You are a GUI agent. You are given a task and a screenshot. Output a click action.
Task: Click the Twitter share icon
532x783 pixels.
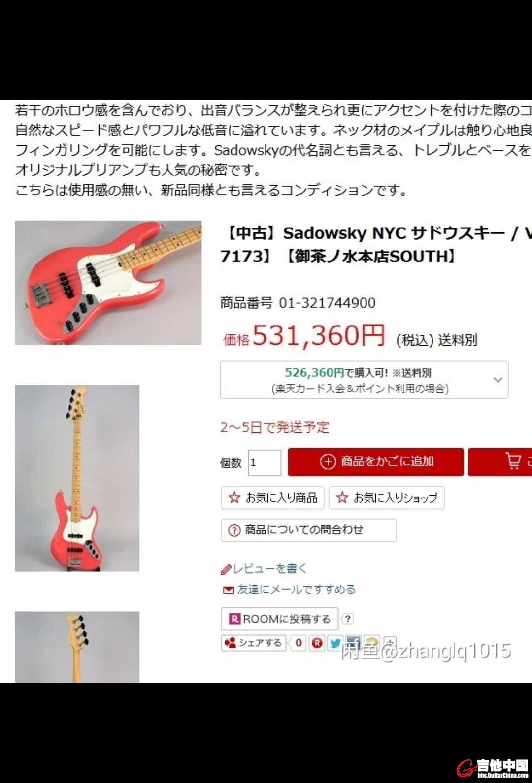(x=335, y=643)
